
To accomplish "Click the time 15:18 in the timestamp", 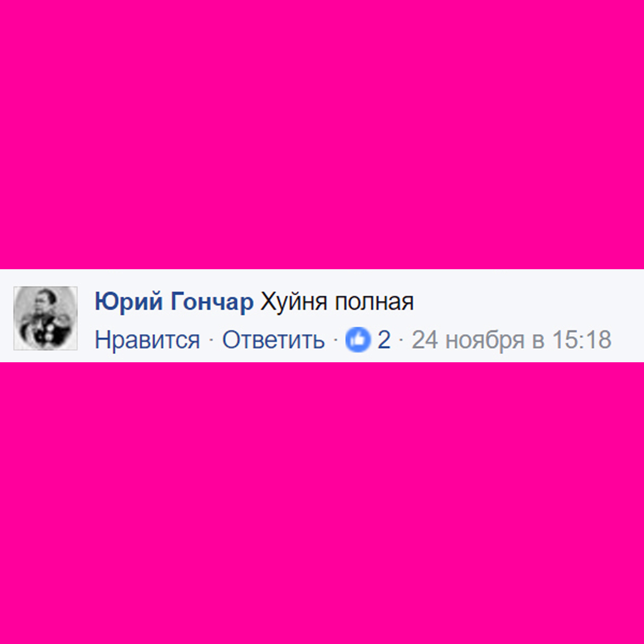I will coord(582,340).
